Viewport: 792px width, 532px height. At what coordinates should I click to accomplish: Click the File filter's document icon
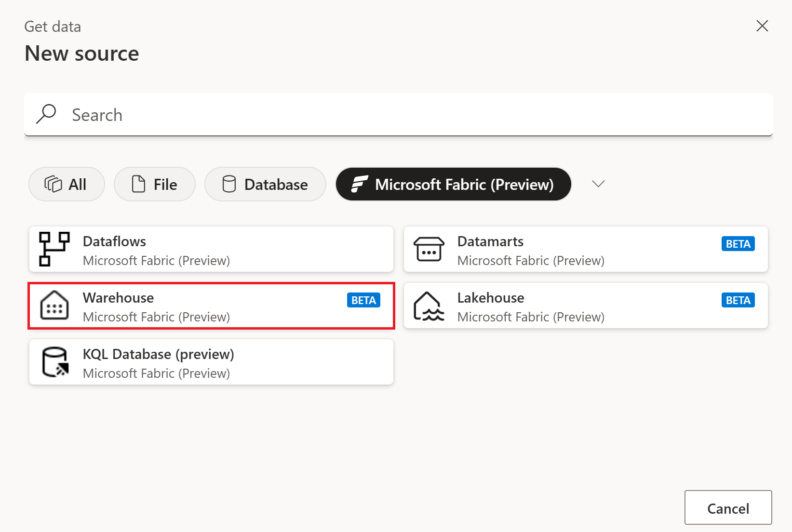tap(138, 184)
